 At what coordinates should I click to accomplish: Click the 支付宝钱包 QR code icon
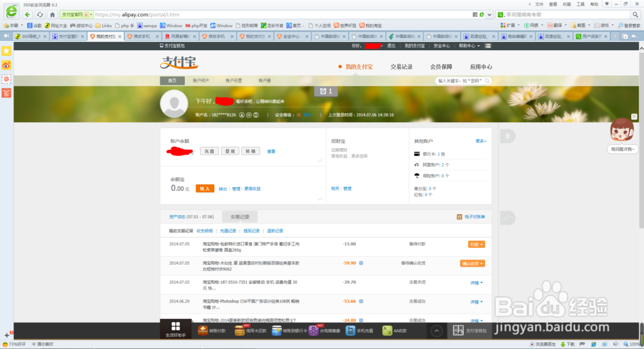point(459,330)
